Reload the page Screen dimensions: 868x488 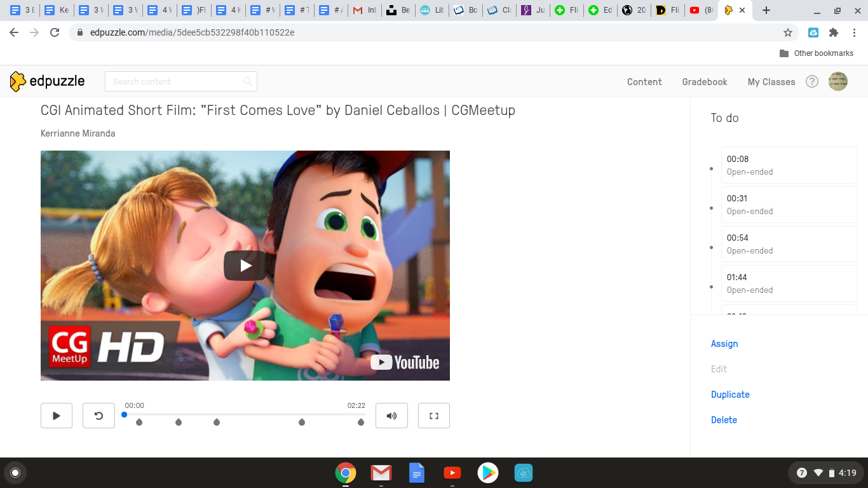coord(55,32)
